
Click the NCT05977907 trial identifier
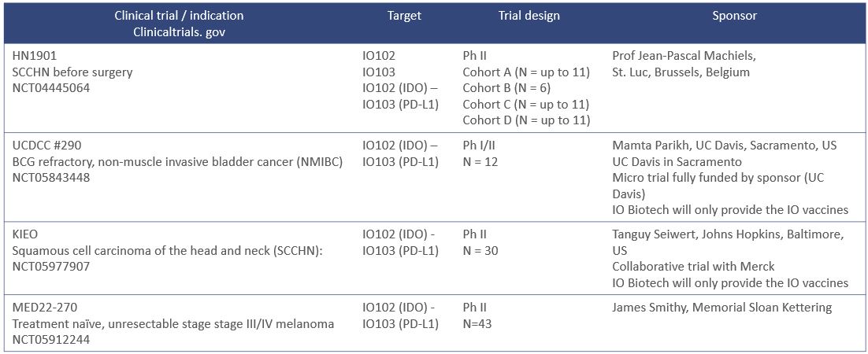[x=52, y=267]
